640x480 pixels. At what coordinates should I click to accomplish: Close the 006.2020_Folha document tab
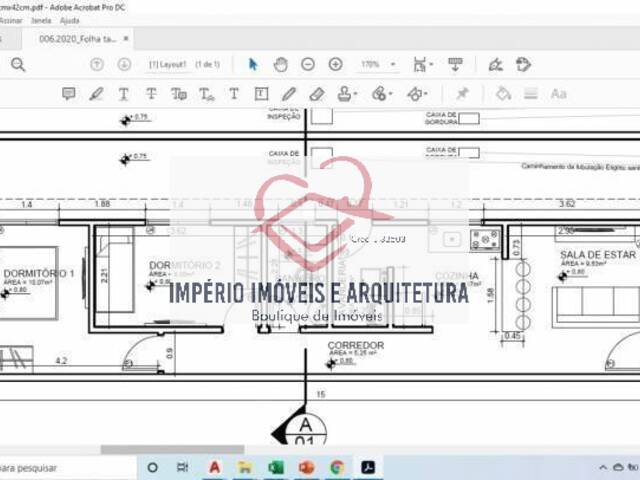click(x=126, y=38)
